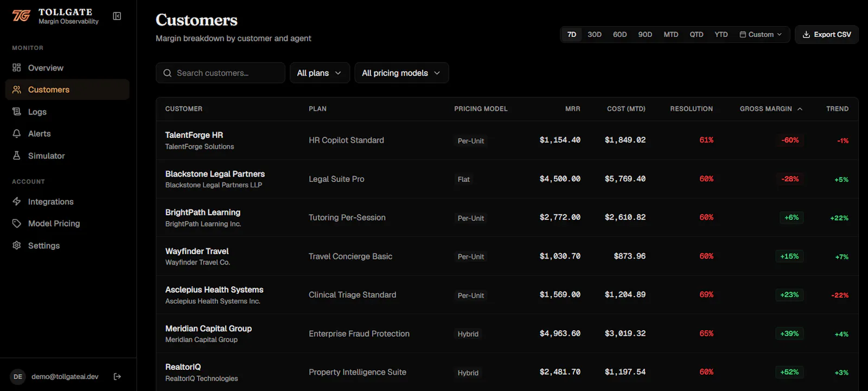Open the Custom date range dropdown
This screenshot has width=868, height=391.
(761, 34)
